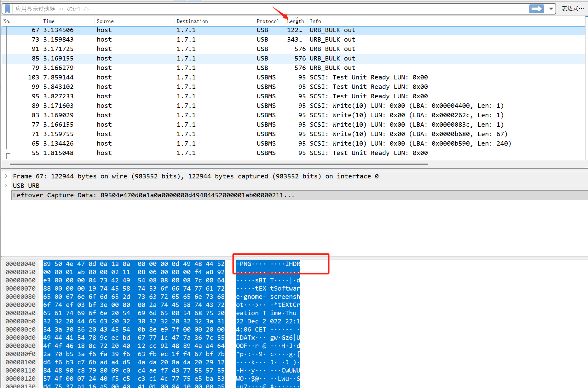The height and width of the screenshot is (388, 588).
Task: Select packet 95 at time 3.827233
Action: (293, 96)
